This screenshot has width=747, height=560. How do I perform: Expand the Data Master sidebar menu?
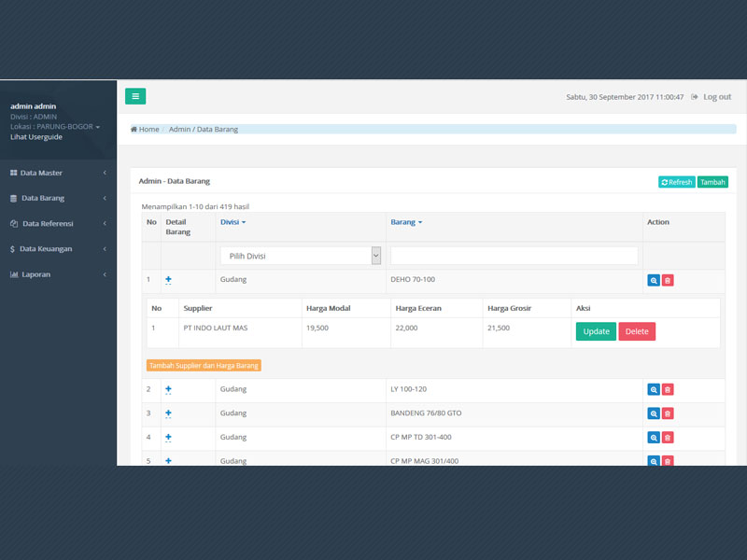(x=58, y=173)
